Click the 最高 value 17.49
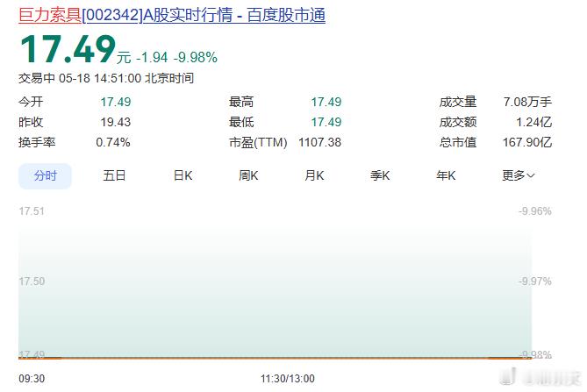Screen dimensions: 587x392 (326, 102)
